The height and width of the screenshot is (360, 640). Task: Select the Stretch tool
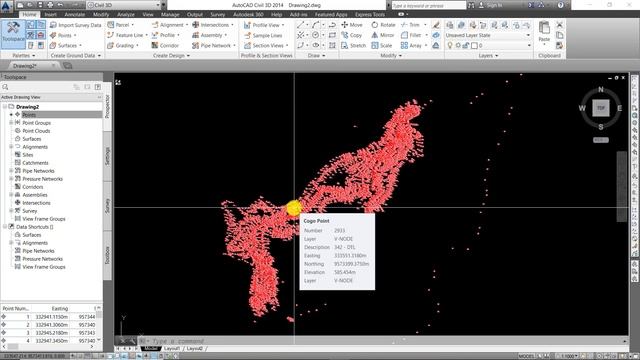pyautogui.click(x=353, y=45)
